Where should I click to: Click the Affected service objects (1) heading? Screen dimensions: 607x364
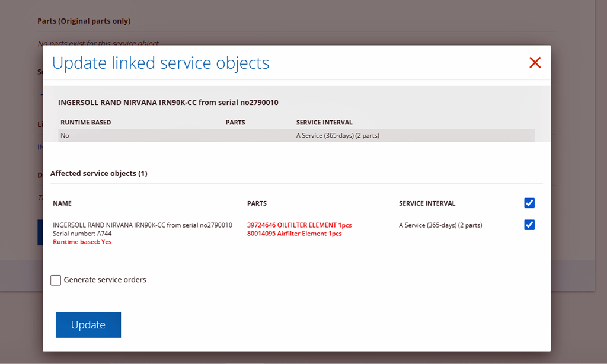(99, 174)
